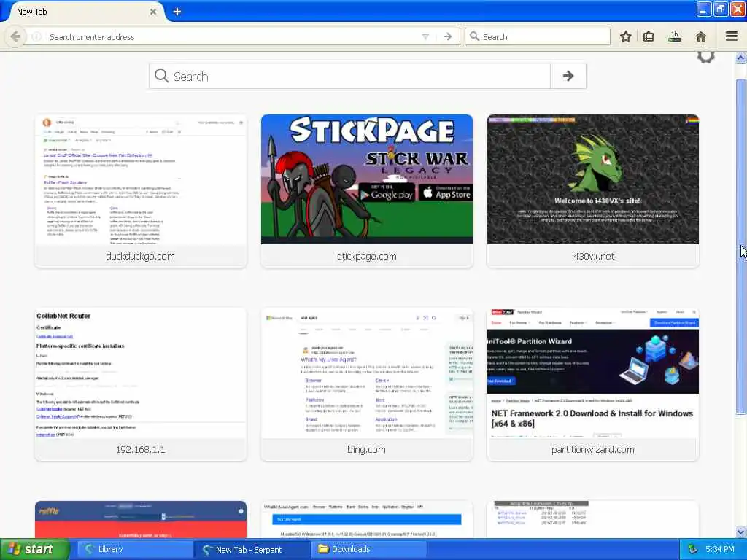
Task: Open site identity info icon in address bar
Action: (36, 36)
